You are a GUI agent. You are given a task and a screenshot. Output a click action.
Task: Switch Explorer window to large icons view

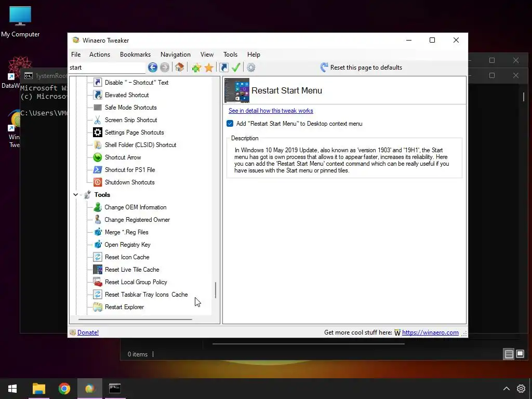[520, 354]
